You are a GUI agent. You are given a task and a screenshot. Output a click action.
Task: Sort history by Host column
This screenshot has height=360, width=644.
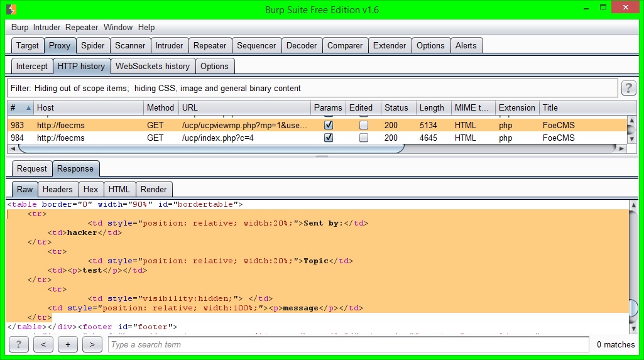(89, 108)
